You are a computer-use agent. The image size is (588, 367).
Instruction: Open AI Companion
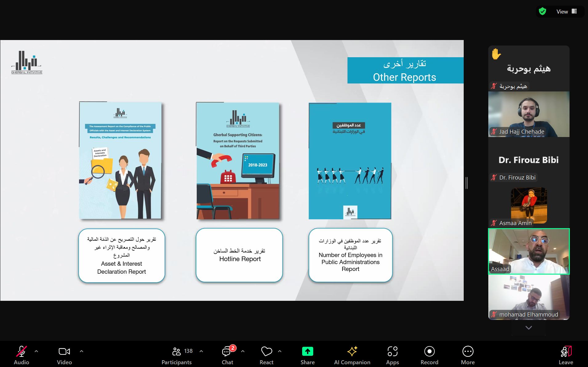coord(352,351)
